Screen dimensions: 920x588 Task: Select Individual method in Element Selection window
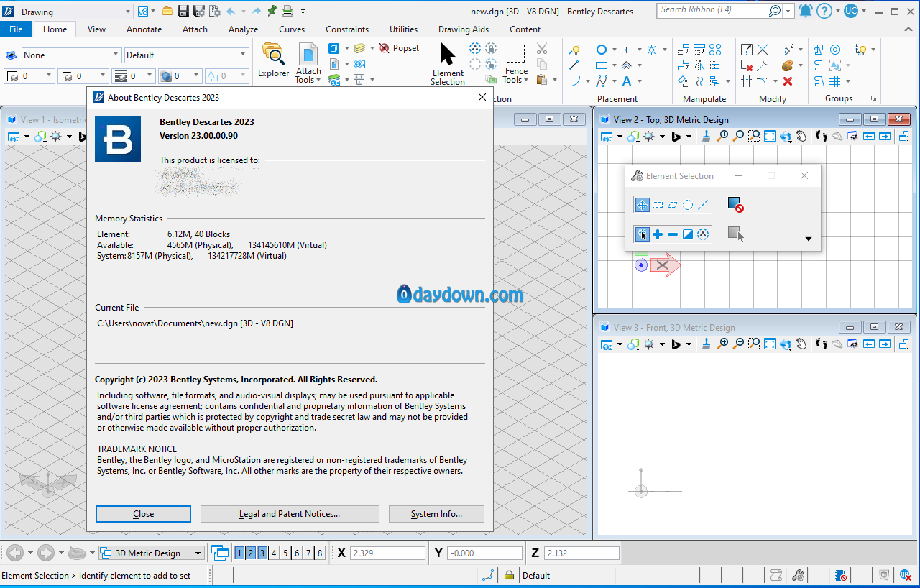click(x=642, y=205)
